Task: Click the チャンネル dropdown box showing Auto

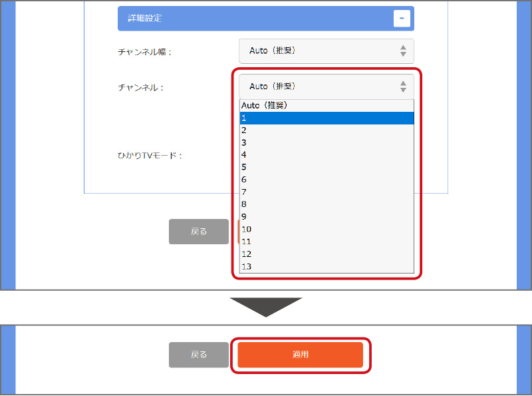Action: click(327, 87)
